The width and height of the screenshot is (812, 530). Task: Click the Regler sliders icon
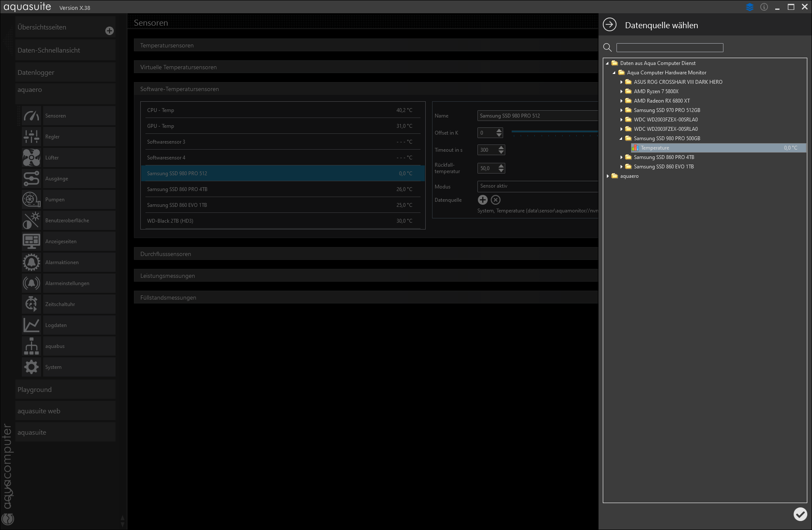31,137
